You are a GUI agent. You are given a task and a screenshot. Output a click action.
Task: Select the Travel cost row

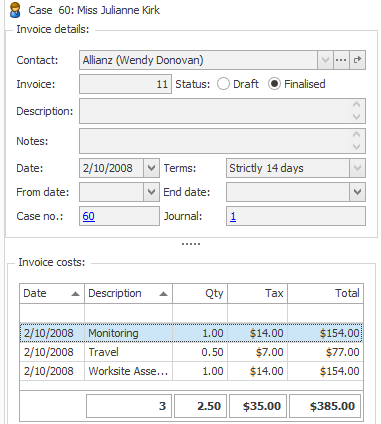pos(191,352)
